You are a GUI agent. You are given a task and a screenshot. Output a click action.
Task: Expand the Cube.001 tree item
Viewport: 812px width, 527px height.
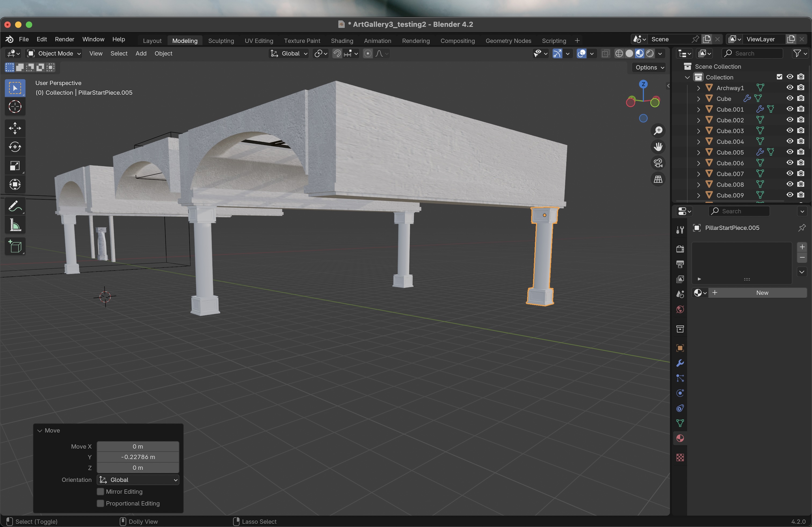click(x=698, y=109)
